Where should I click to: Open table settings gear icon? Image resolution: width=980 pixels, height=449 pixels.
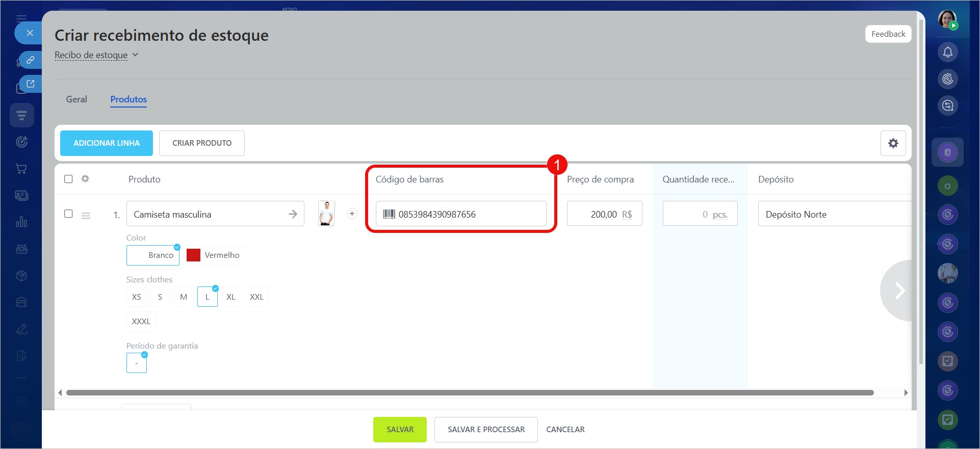click(x=893, y=143)
